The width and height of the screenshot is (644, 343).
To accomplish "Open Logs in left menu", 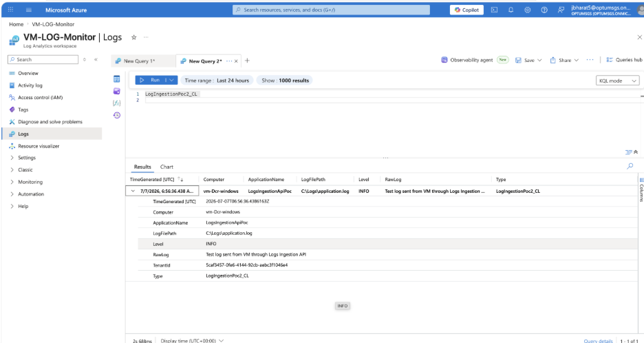I will tap(52, 134).
